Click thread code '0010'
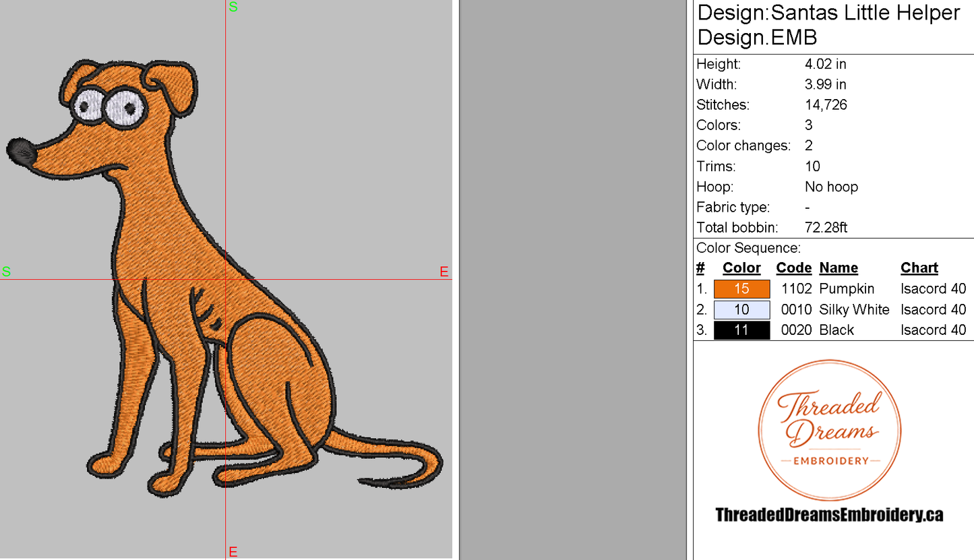The height and width of the screenshot is (560, 974). tap(796, 310)
